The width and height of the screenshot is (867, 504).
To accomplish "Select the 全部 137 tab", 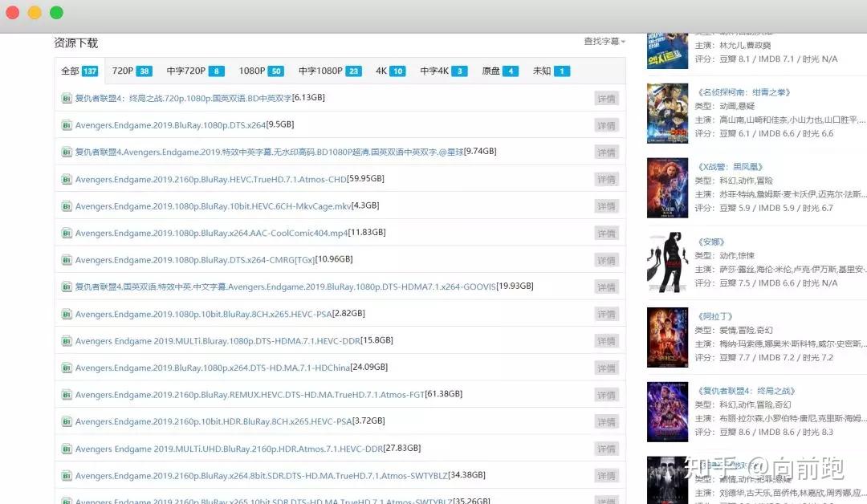I will (79, 71).
